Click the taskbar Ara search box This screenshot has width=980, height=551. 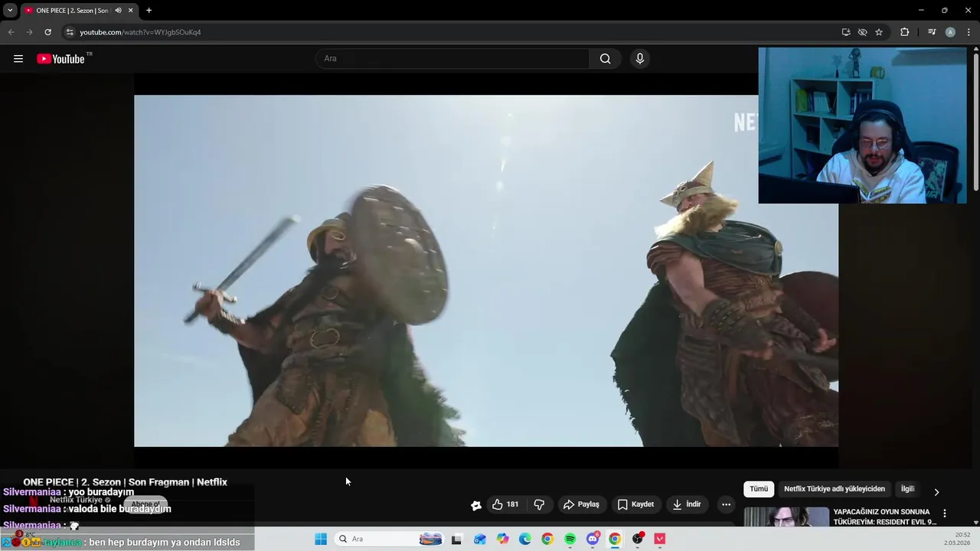click(390, 539)
